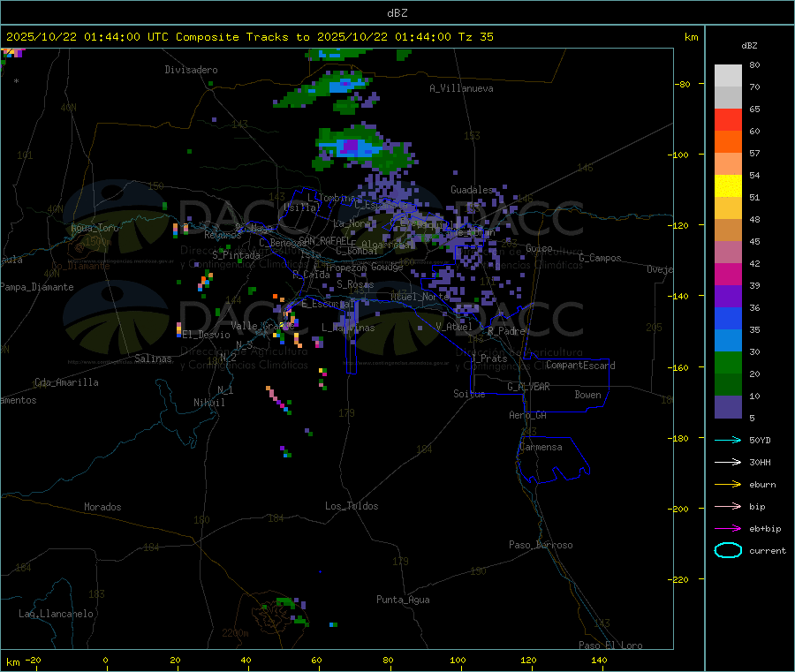Click the Salinas map label
This screenshot has height=672, width=795.
(153, 359)
